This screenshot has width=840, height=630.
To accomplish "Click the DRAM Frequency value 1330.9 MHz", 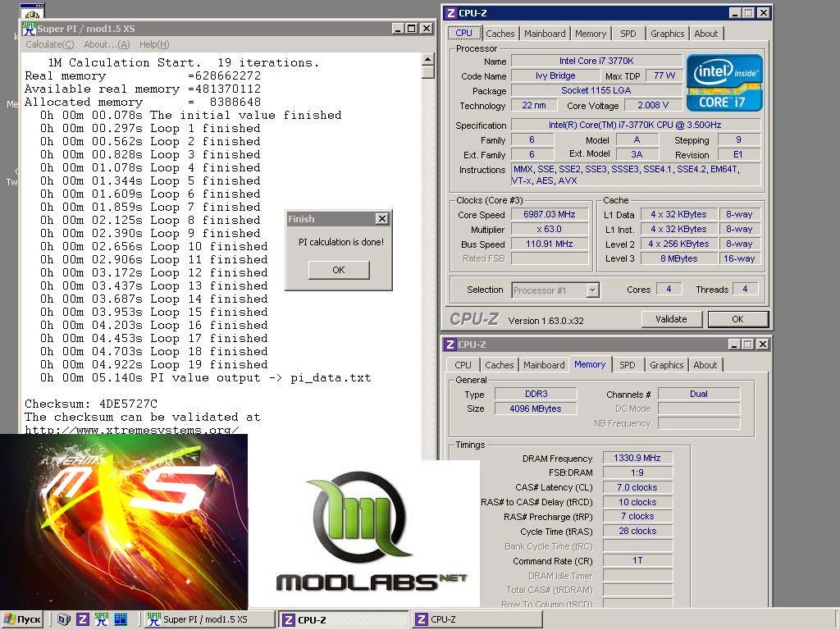I will (x=637, y=458).
